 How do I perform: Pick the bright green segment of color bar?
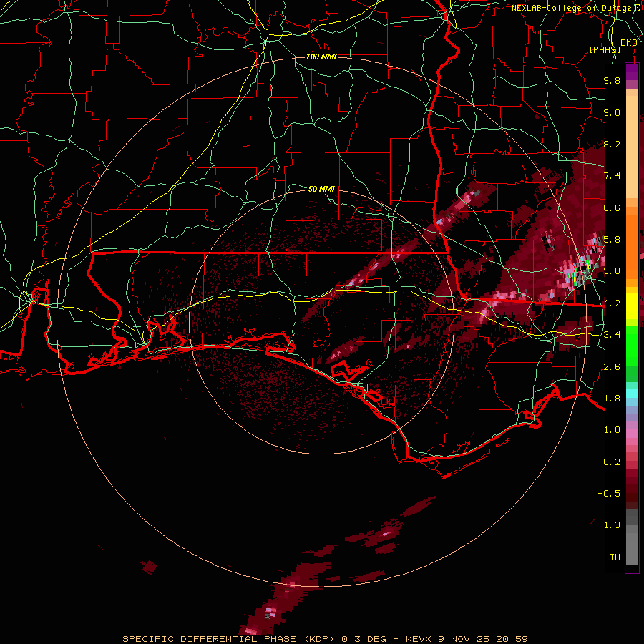click(632, 345)
